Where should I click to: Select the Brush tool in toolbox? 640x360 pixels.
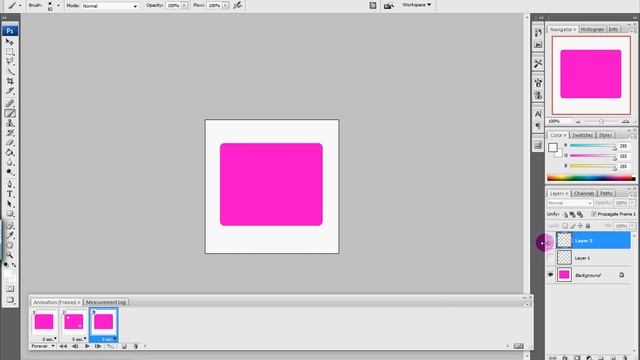[10, 113]
